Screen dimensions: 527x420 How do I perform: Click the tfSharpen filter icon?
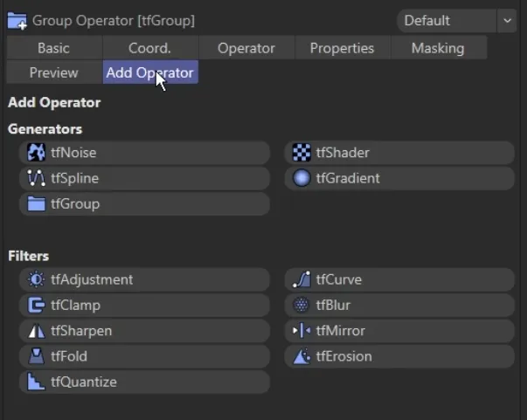(x=36, y=331)
